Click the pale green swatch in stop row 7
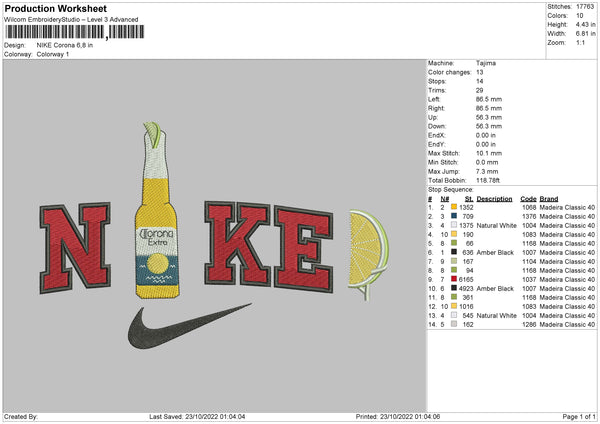Screen dimensions: 600x424 pos(454,261)
